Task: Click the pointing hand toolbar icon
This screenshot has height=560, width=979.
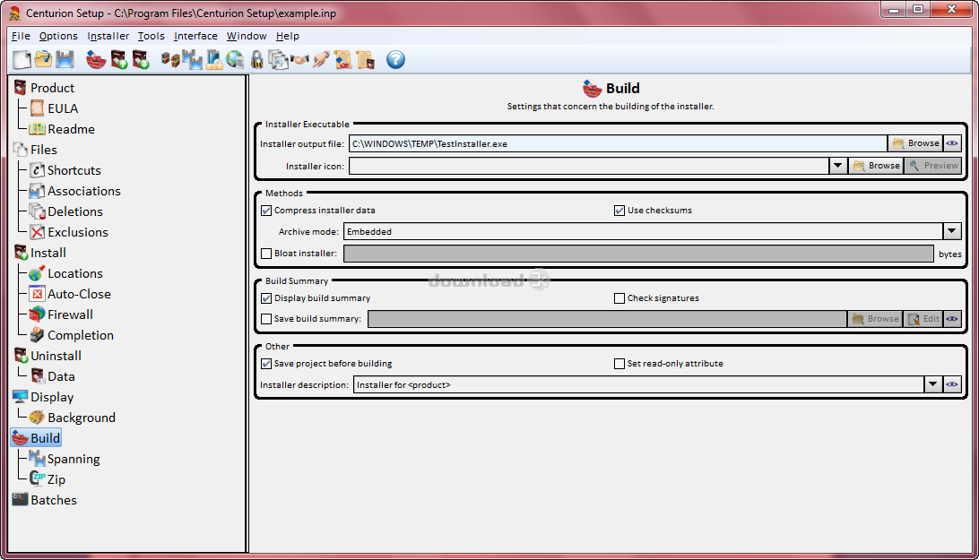Action: pyautogui.click(x=321, y=60)
